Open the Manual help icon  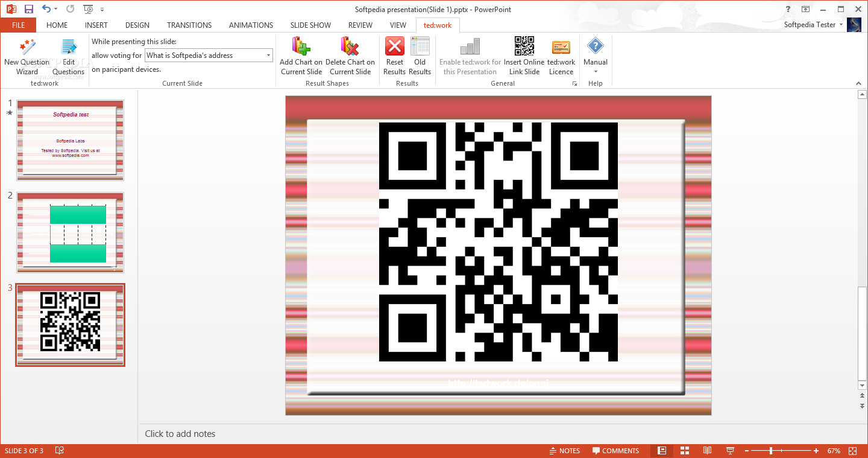pyautogui.click(x=596, y=46)
